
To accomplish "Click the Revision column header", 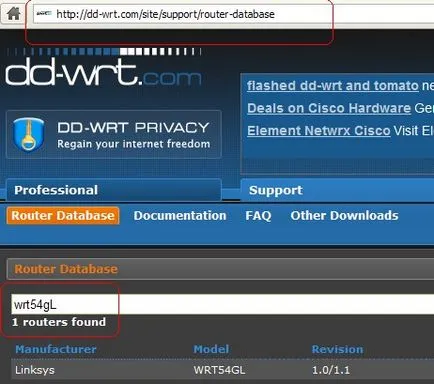I will (x=337, y=349).
